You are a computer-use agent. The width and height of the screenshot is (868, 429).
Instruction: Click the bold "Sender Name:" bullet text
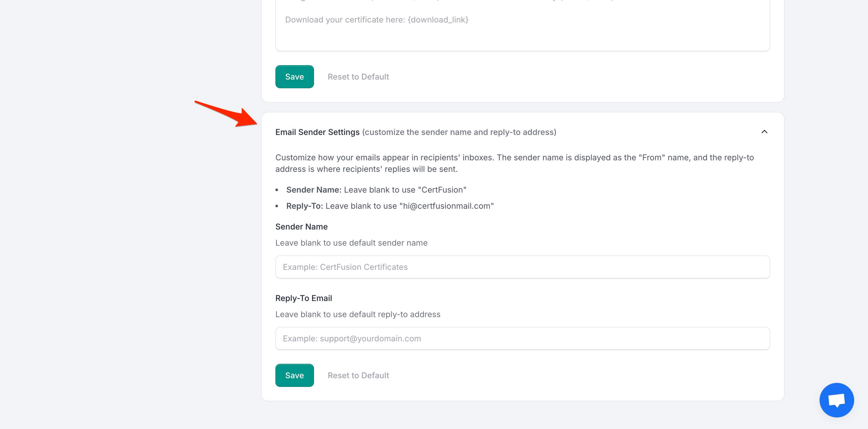click(314, 190)
